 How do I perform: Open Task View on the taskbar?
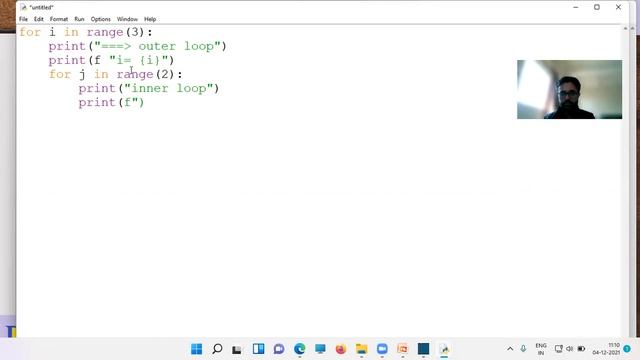237,349
